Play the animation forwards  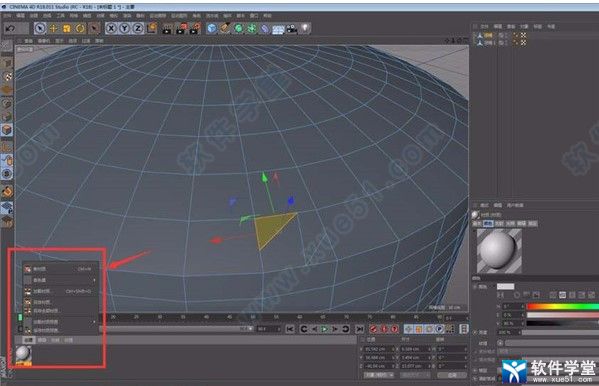pos(324,329)
